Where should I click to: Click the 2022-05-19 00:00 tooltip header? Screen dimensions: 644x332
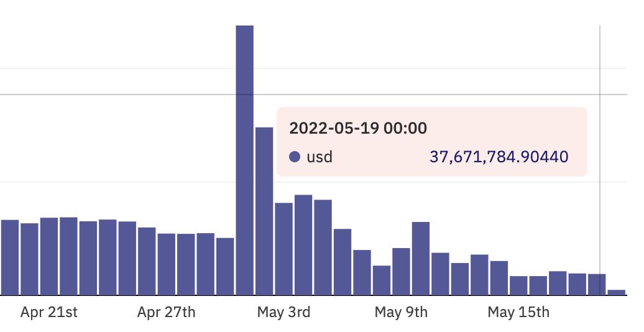tap(358, 129)
